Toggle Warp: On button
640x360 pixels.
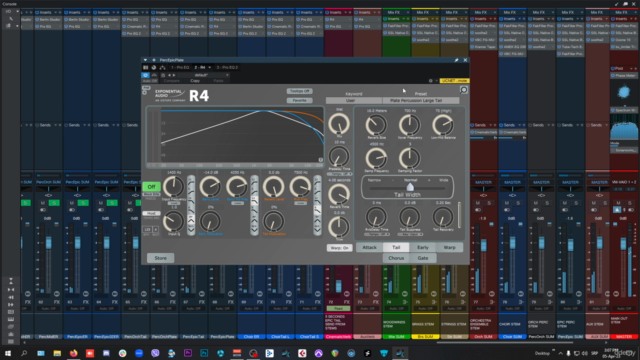click(x=339, y=248)
